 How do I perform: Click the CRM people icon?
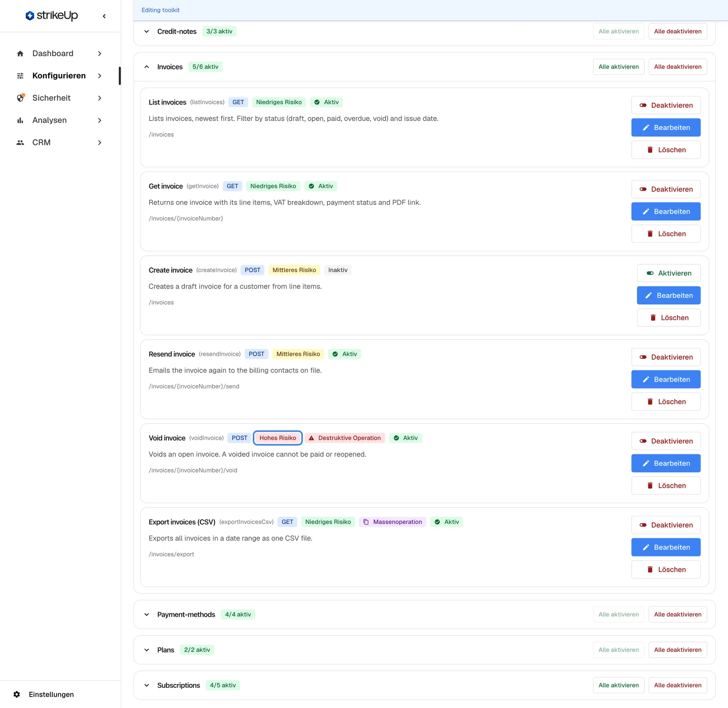(x=20, y=142)
